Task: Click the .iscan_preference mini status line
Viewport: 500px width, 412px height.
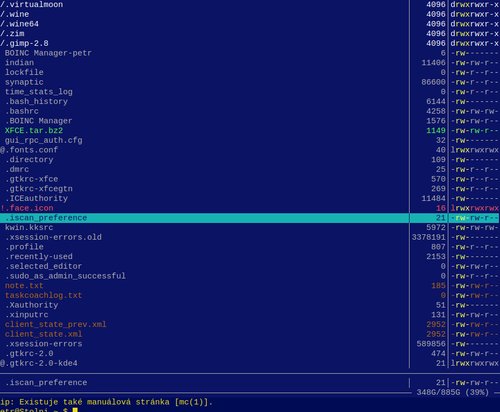Action: pyautogui.click(x=250, y=383)
